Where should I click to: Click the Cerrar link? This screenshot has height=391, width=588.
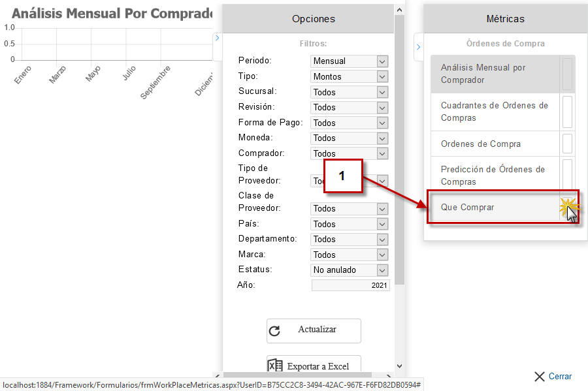coord(560,377)
